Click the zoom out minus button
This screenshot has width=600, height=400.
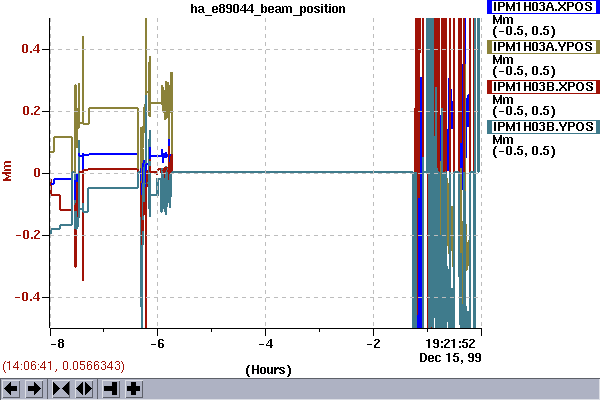tap(110, 388)
